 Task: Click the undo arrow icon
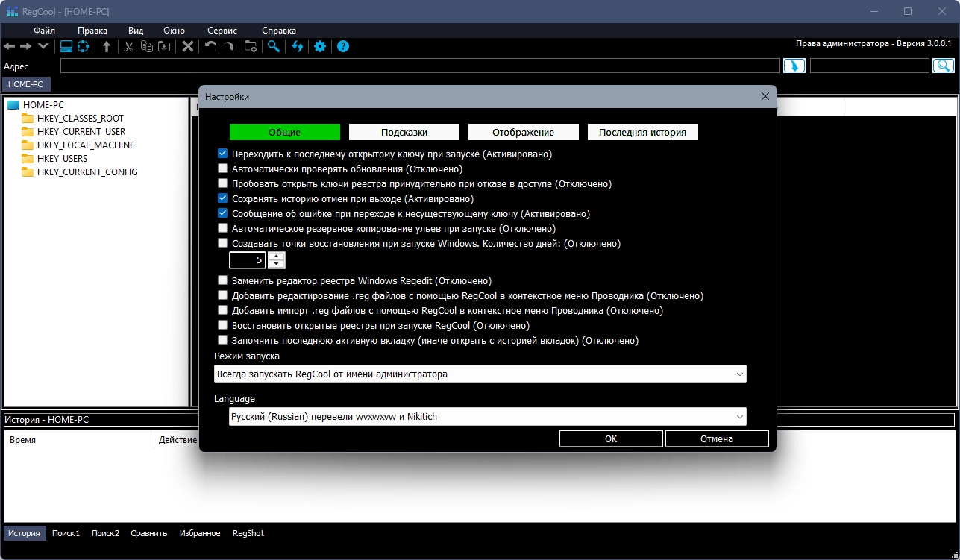click(x=210, y=46)
